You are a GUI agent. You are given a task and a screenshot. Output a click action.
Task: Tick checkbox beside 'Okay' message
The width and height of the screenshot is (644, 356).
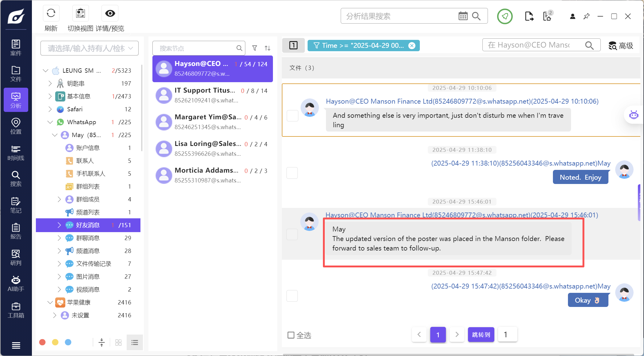coord(292,296)
